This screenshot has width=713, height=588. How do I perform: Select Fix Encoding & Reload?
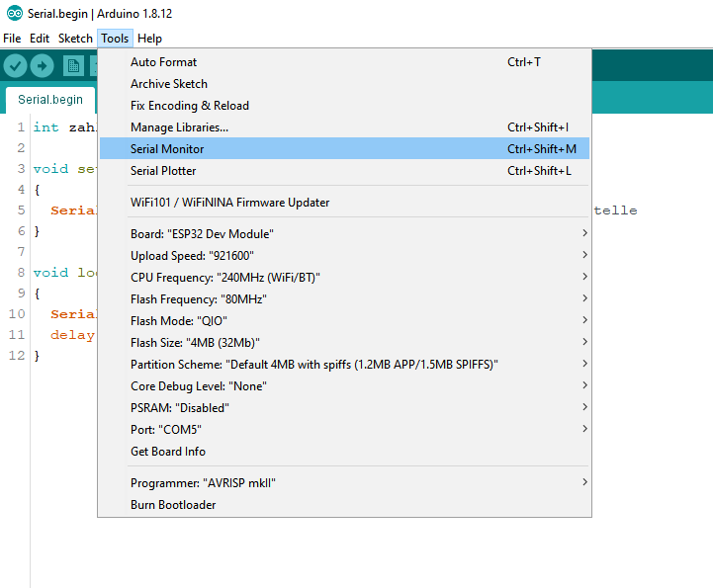pos(189,106)
